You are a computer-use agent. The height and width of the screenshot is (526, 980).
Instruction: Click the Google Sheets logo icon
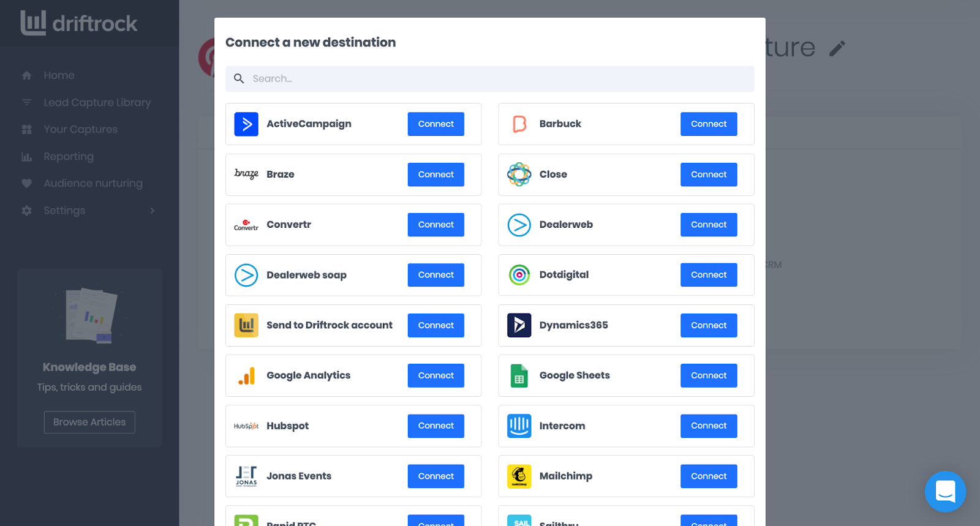pos(519,376)
